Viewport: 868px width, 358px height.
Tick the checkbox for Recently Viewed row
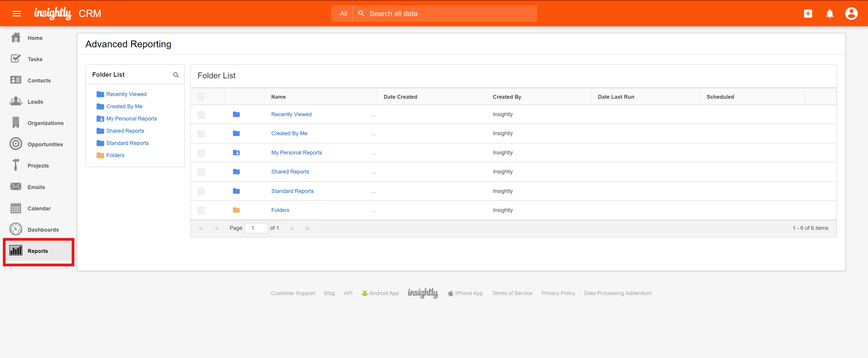tap(201, 115)
